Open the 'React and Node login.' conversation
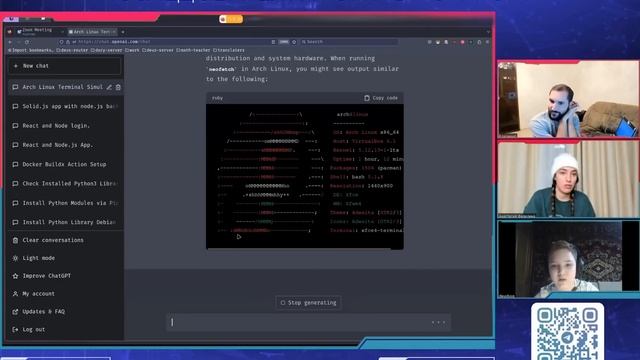640x360 pixels. point(65,126)
